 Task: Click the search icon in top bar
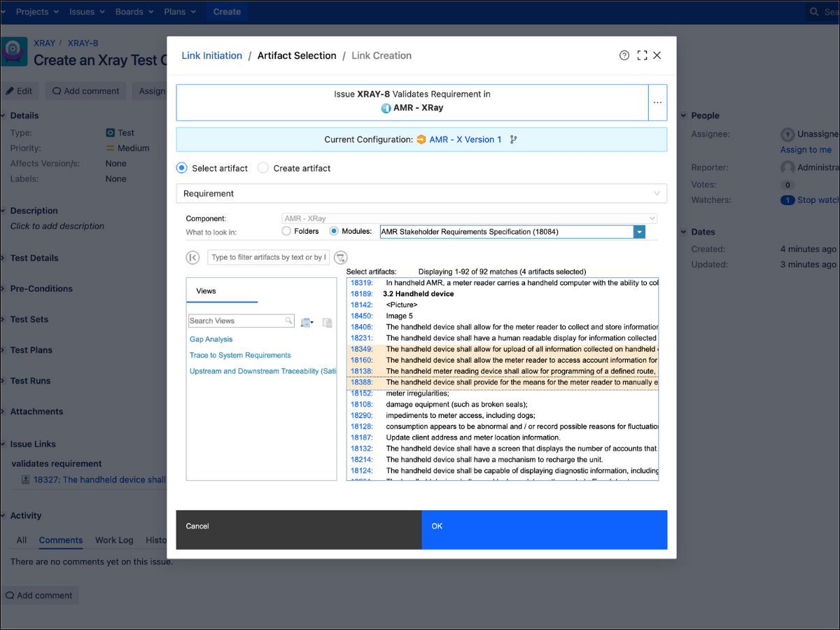pyautogui.click(x=814, y=12)
